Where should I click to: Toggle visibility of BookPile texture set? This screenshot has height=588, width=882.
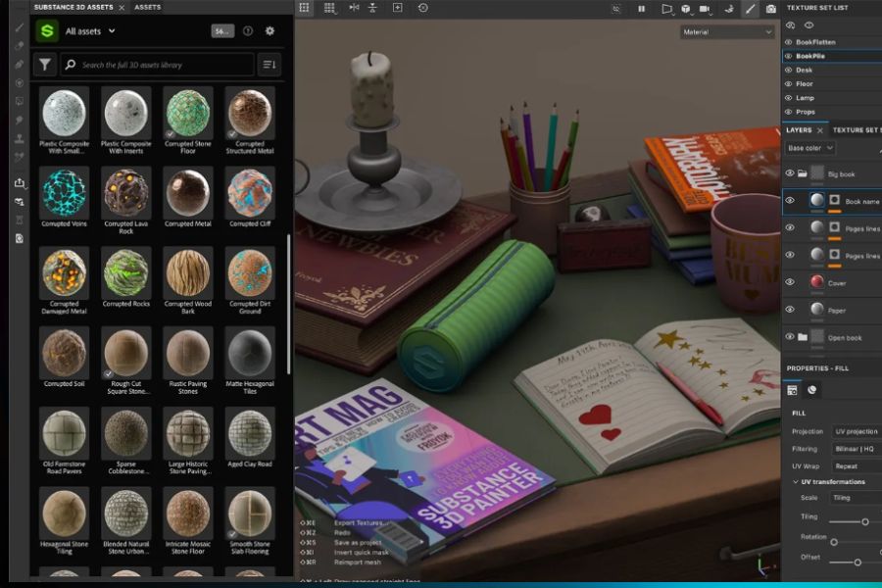789,56
